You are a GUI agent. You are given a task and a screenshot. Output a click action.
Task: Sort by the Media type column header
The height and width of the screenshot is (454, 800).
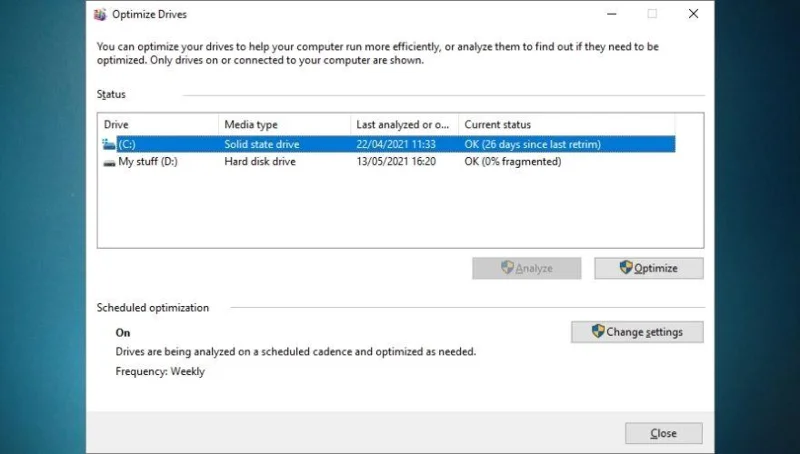coord(285,124)
